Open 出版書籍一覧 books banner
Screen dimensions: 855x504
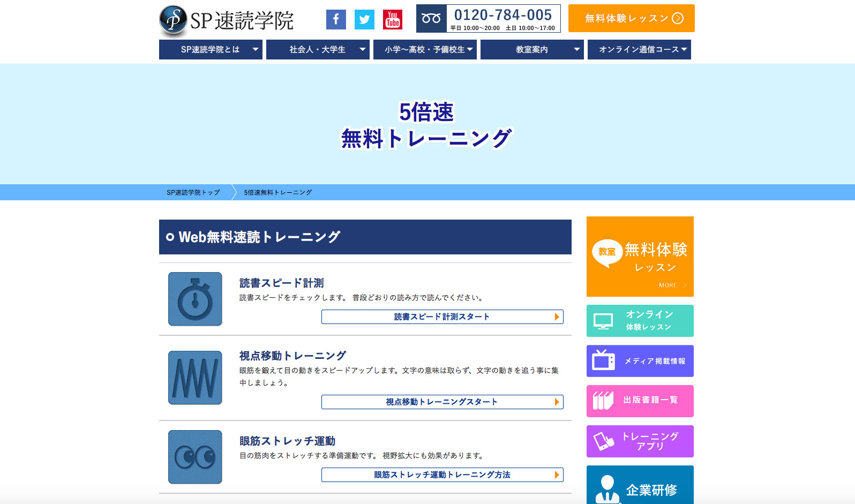tap(640, 401)
